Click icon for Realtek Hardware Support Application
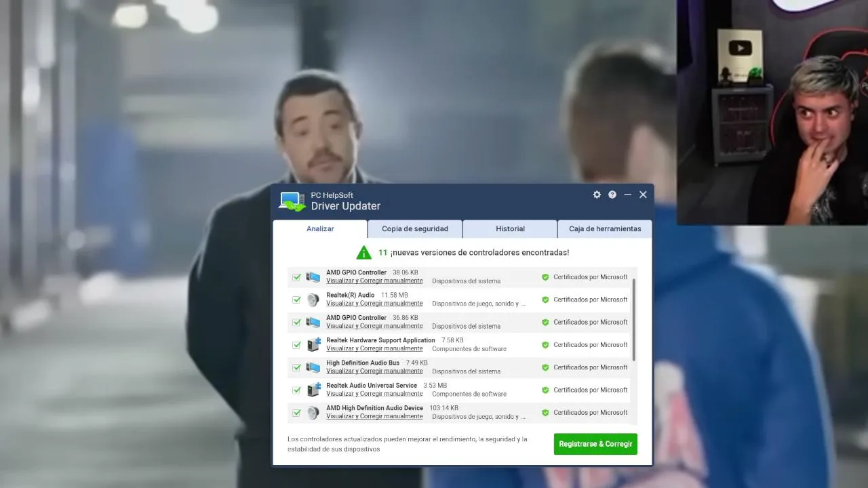 pyautogui.click(x=313, y=344)
